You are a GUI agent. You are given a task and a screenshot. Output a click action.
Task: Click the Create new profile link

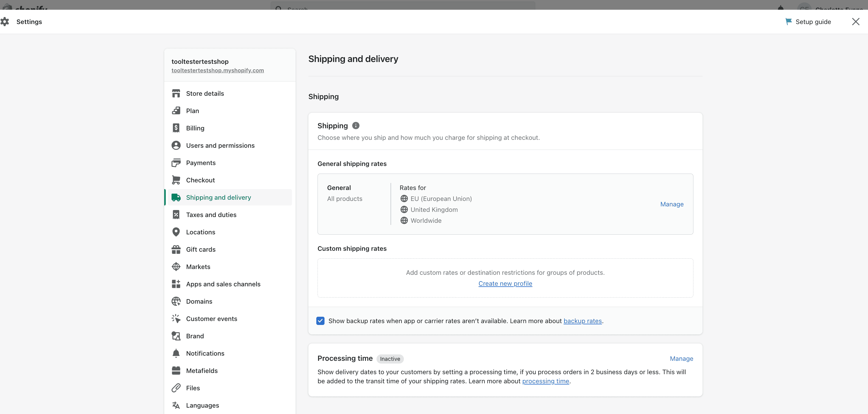(x=505, y=283)
